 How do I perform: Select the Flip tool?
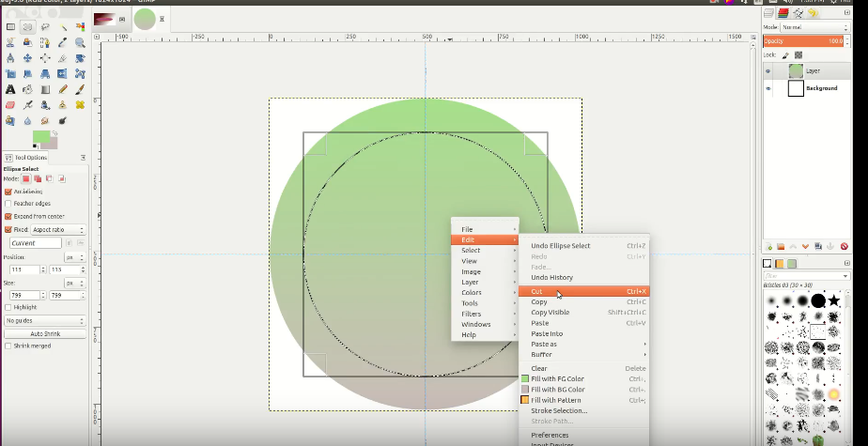(x=63, y=73)
